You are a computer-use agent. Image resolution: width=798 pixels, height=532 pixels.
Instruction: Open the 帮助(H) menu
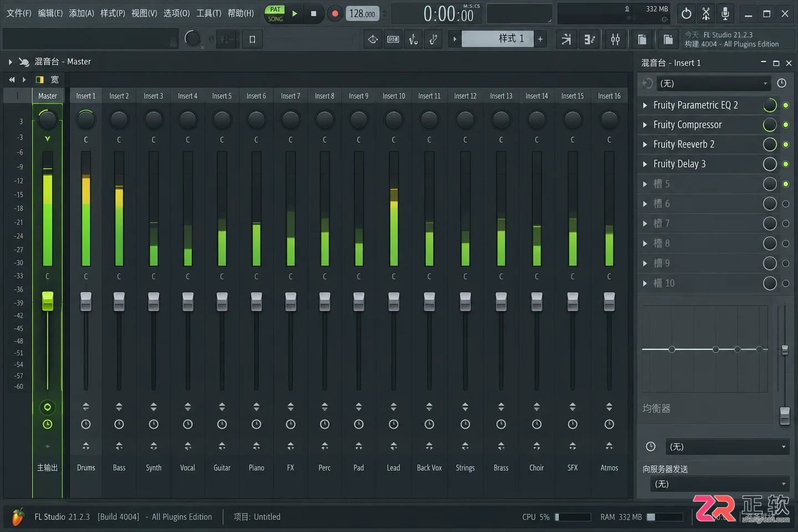point(241,13)
